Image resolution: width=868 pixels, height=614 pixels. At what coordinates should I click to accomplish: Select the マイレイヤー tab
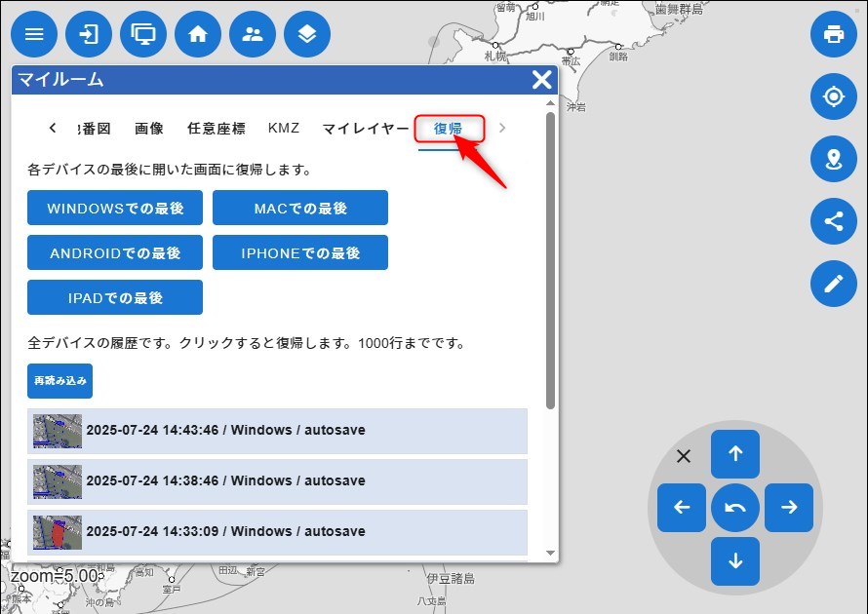pos(366,129)
